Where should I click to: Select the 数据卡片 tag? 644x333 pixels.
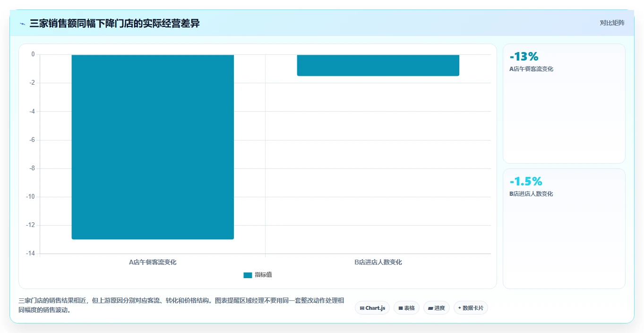click(471, 308)
